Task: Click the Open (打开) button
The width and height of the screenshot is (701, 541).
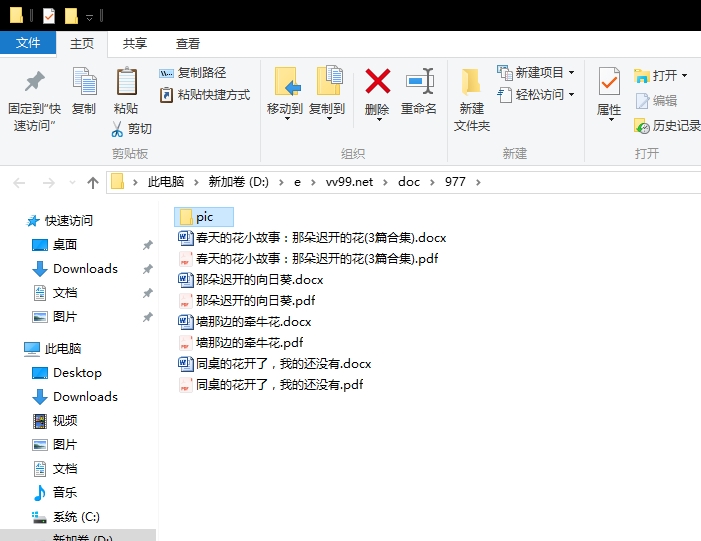Action: coord(655,75)
